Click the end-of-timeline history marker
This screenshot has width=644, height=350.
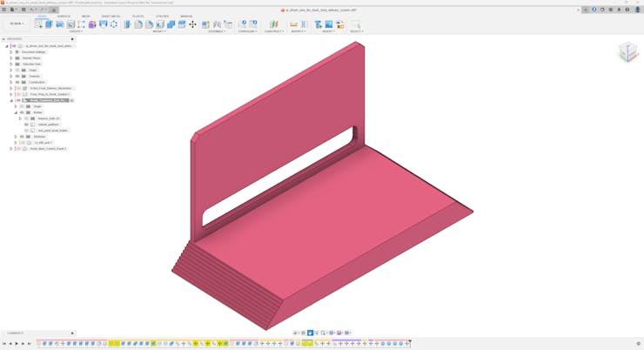pos(410,342)
